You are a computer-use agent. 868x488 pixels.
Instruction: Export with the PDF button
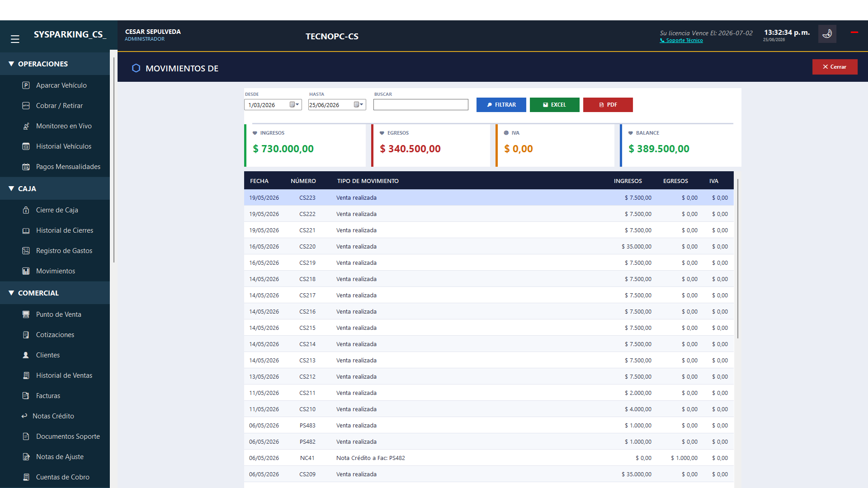coord(608,105)
